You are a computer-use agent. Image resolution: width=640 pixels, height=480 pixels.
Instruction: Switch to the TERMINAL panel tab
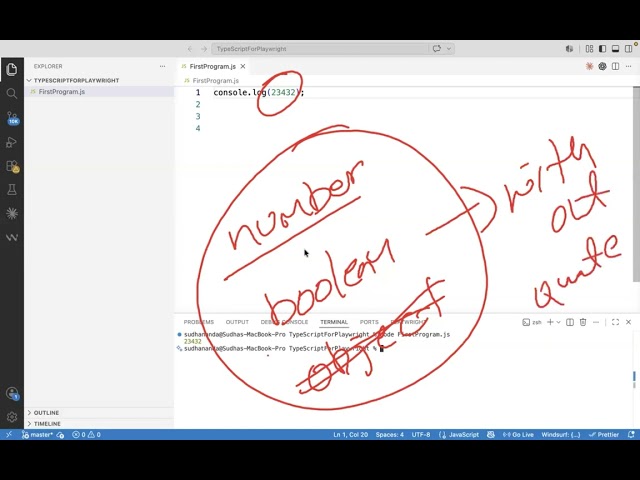tap(334, 322)
